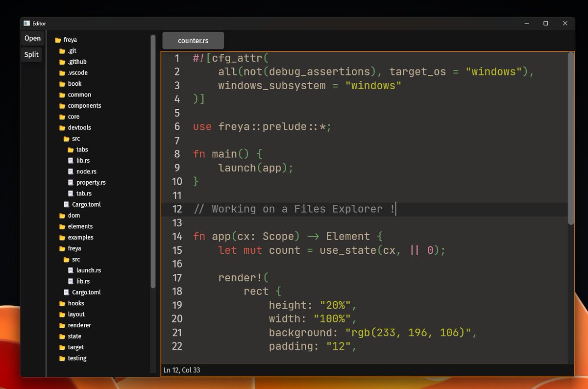588x389 pixels.
Task: Click the state folder icon
Action: coord(62,337)
